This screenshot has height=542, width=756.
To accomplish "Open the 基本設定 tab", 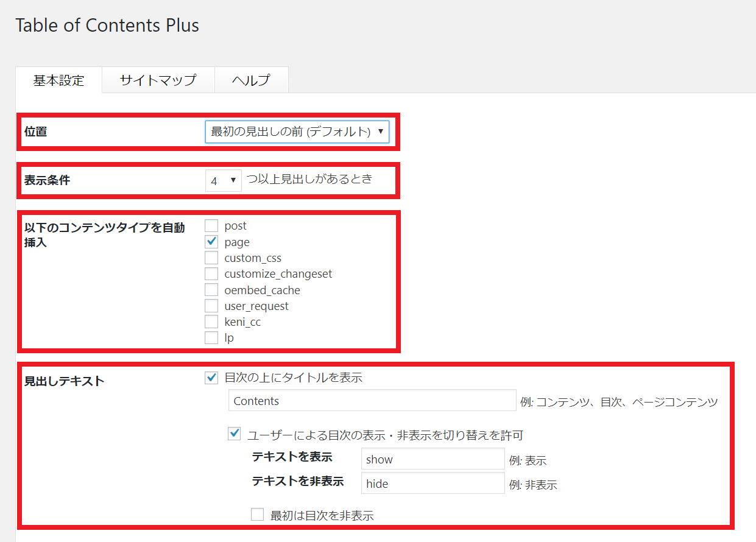I will [x=58, y=80].
